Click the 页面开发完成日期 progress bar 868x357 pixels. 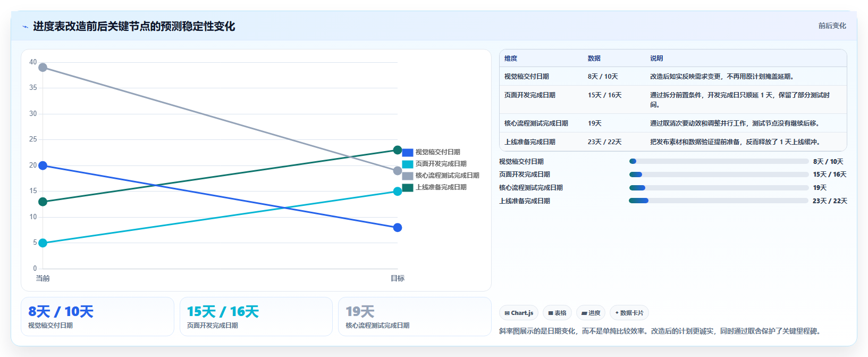pos(719,175)
